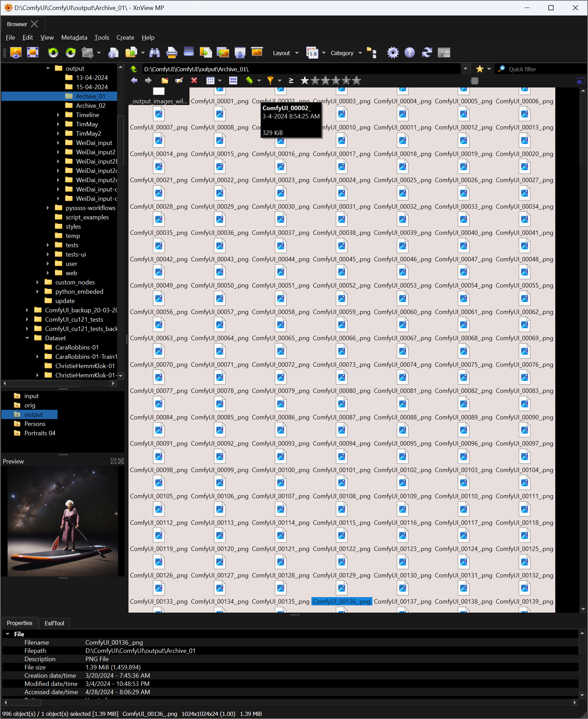Open the viewer mode toolbar icon
The height and width of the screenshot is (719, 588).
(x=16, y=53)
